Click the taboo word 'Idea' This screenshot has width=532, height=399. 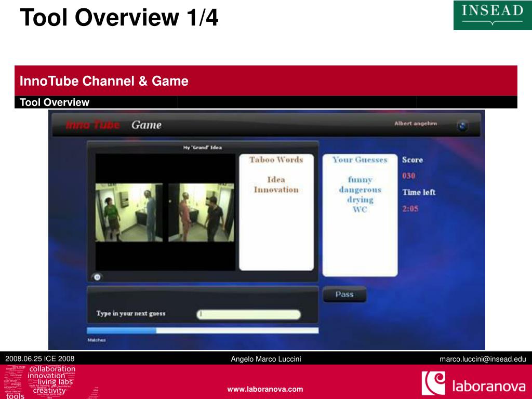point(276,179)
